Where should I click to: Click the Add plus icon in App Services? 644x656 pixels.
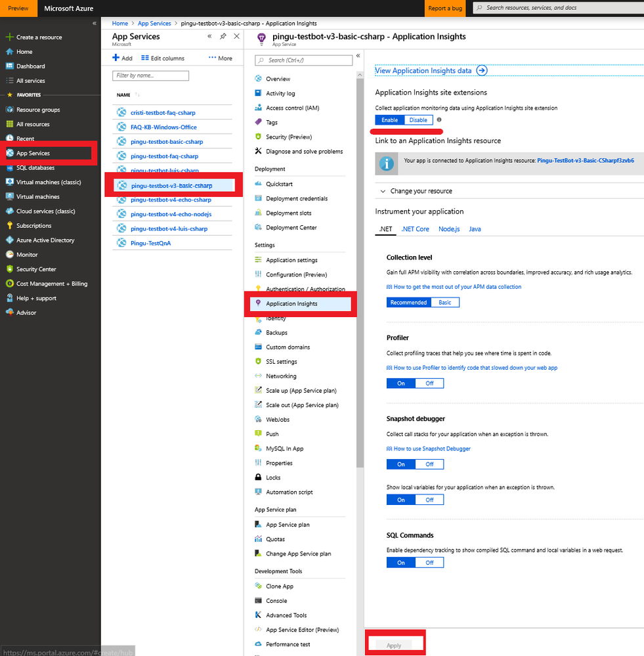click(x=116, y=58)
